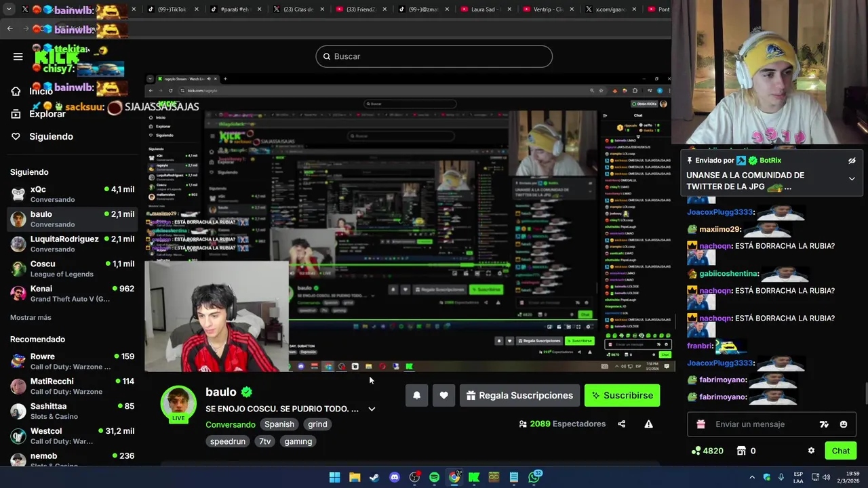Image resolution: width=868 pixels, height=488 pixels.
Task: Expand the stream title chevron
Action: tap(372, 409)
